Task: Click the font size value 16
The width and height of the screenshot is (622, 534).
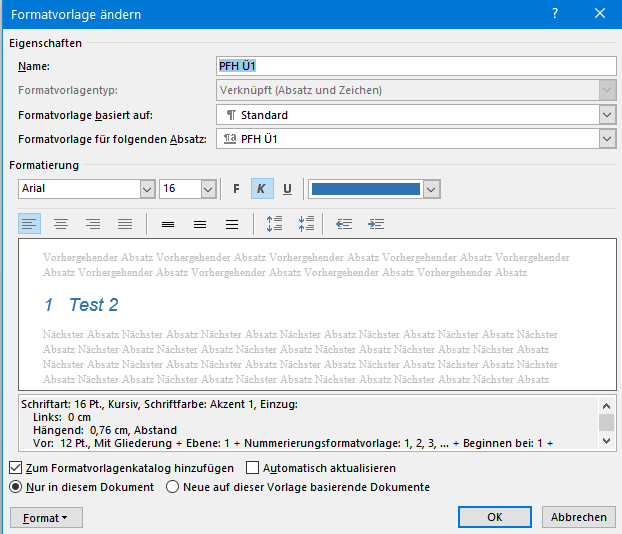Action: (180, 189)
